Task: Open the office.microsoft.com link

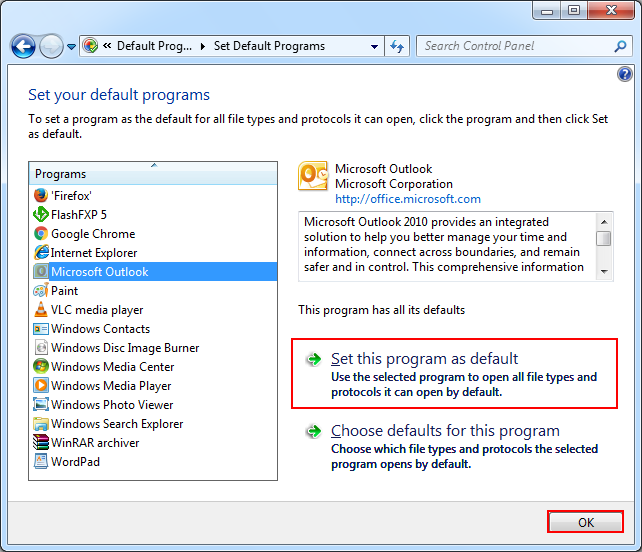Action: click(408, 199)
